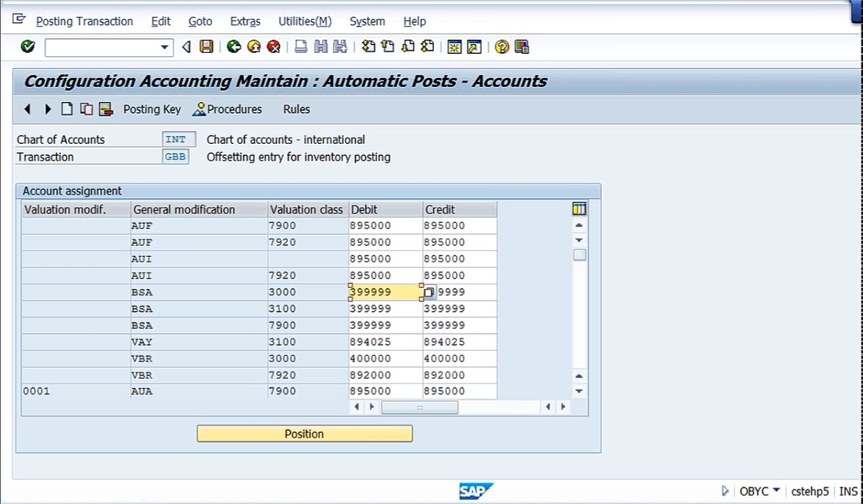The height and width of the screenshot is (504, 863).
Task: Click the Generate shortcut icon
Action: [x=474, y=47]
